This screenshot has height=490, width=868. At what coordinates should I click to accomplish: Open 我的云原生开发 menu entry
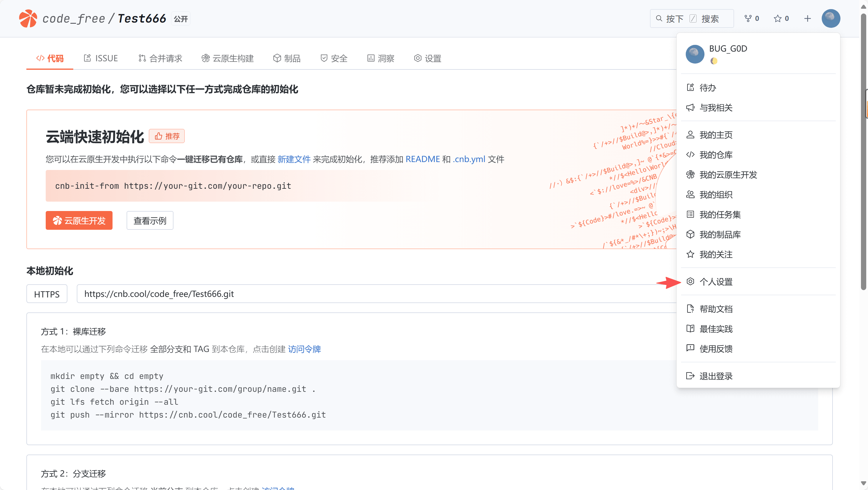click(x=728, y=175)
